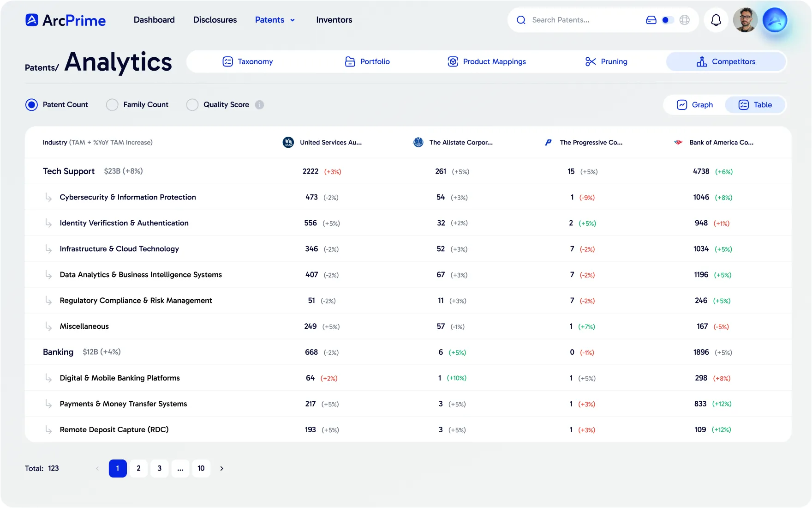
Task: Switch to the Competitors tab
Action: [x=726, y=61]
